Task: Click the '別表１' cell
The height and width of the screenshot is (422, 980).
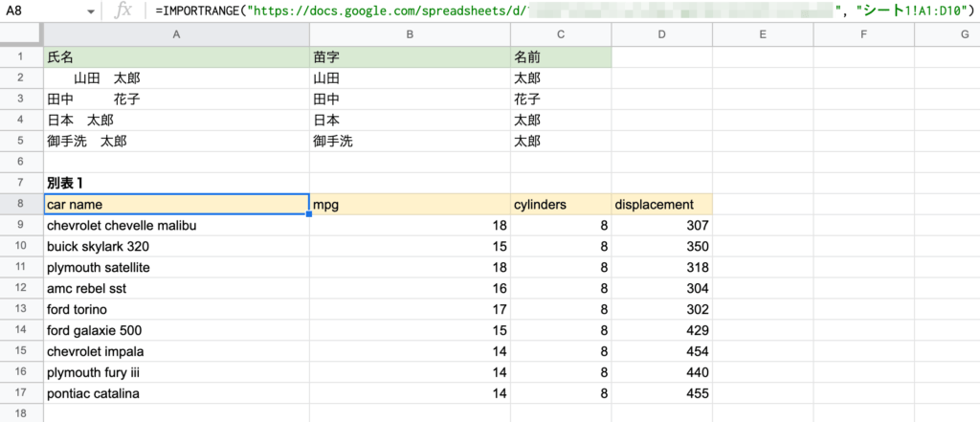Action: point(176,183)
